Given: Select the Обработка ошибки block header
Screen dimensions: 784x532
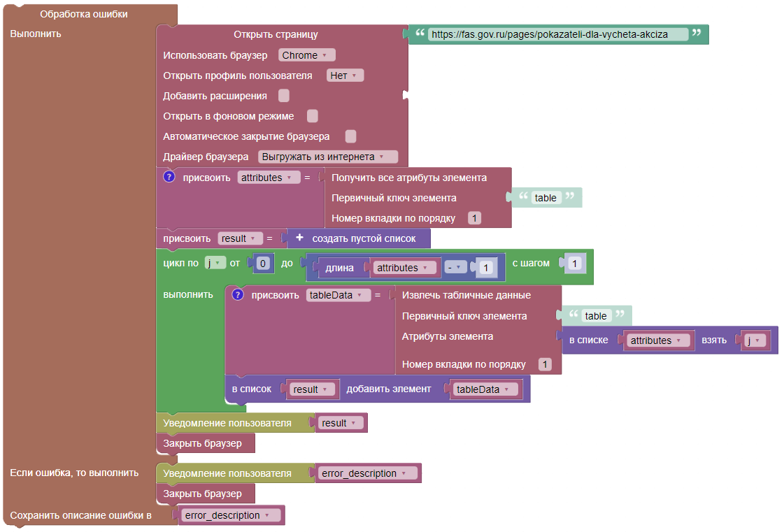Looking at the screenshot, I should (x=83, y=14).
